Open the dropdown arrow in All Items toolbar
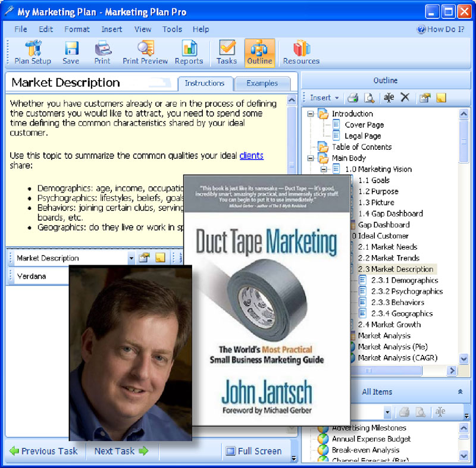476x468 pixels. click(x=387, y=412)
